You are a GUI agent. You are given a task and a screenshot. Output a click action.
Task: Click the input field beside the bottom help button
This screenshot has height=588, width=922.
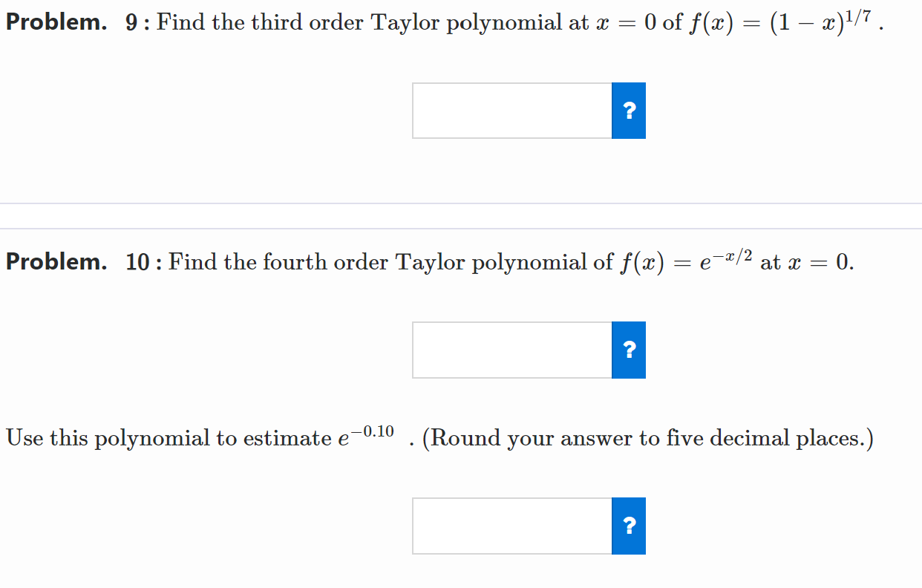[512, 526]
